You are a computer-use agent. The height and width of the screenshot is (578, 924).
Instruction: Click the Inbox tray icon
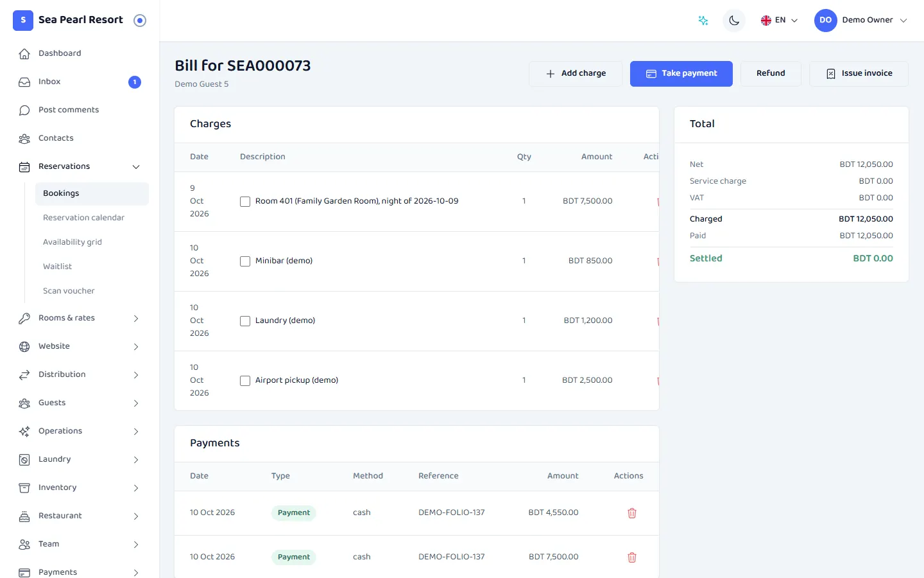[x=24, y=82]
